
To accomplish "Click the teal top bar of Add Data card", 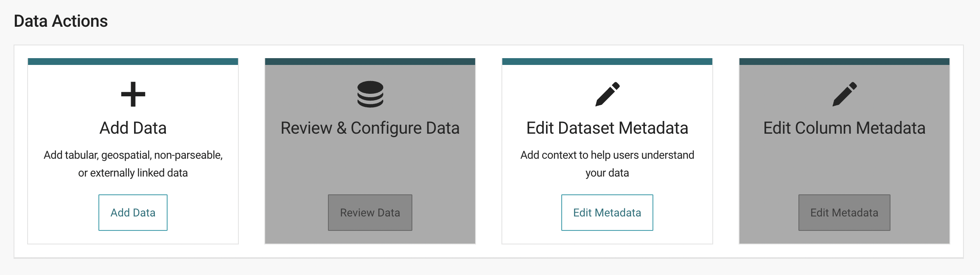I will click(x=133, y=62).
